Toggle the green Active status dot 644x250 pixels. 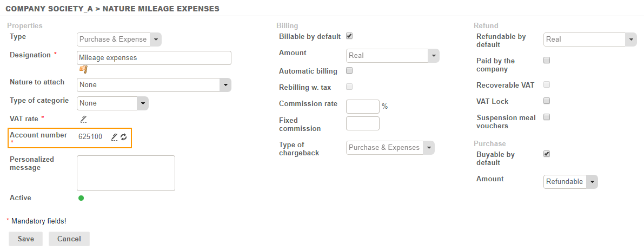[81, 198]
